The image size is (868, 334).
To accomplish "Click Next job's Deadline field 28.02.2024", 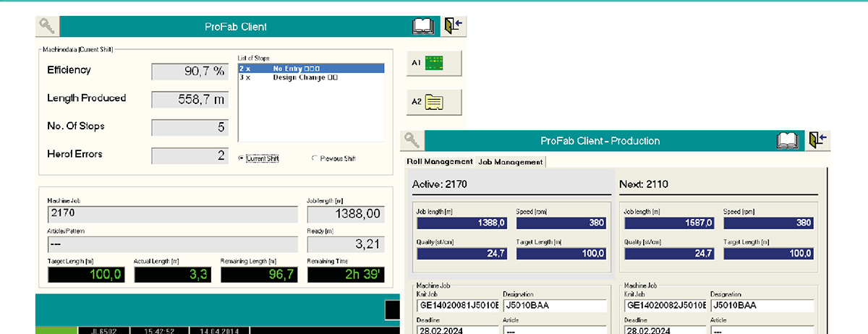I will coord(665,330).
